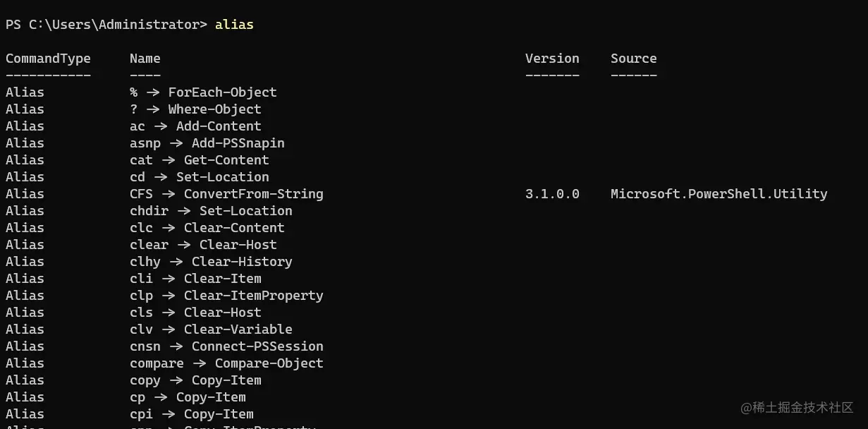
Task: Select the ForEach-Object alias entry
Action: click(x=203, y=92)
